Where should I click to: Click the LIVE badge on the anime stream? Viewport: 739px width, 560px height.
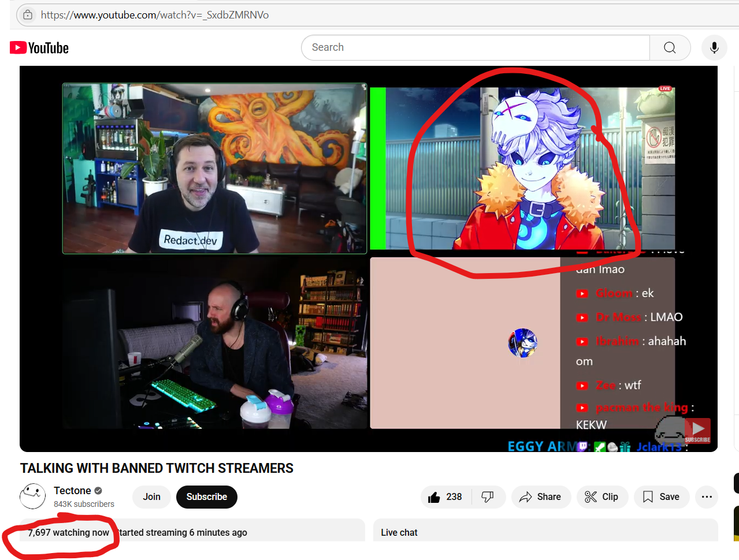pos(665,89)
